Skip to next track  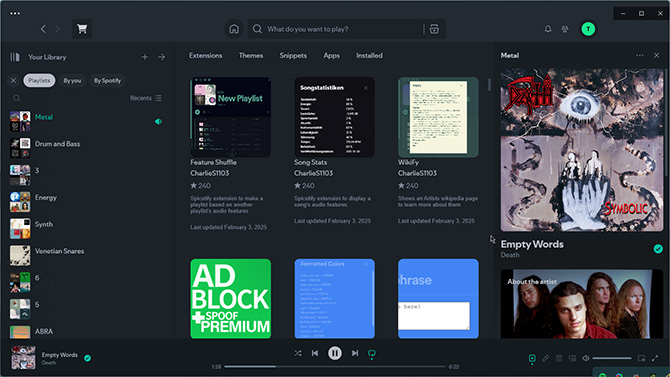pos(355,353)
